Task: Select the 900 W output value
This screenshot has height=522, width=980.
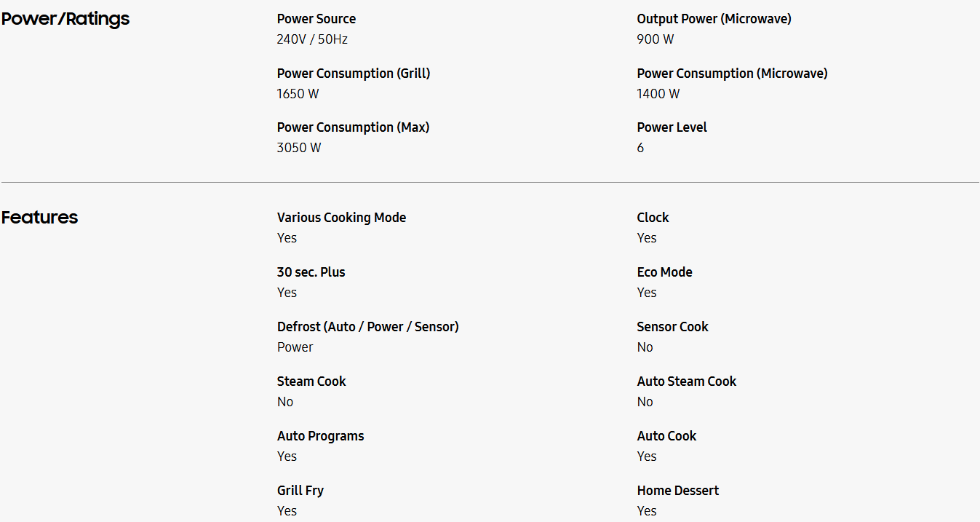Action: pyautogui.click(x=656, y=39)
